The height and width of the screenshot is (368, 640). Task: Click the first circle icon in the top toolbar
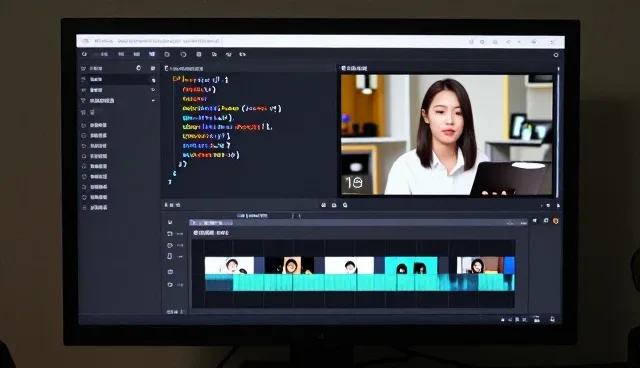click(x=167, y=54)
